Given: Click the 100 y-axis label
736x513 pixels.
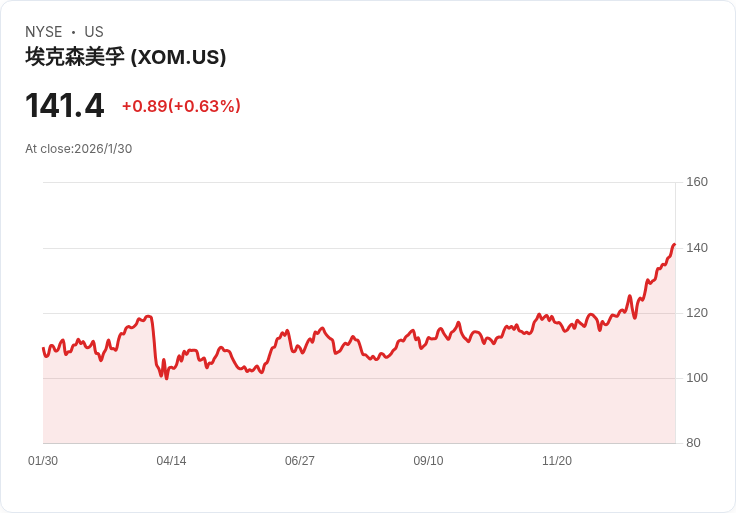Looking at the screenshot, I should tap(697, 378).
